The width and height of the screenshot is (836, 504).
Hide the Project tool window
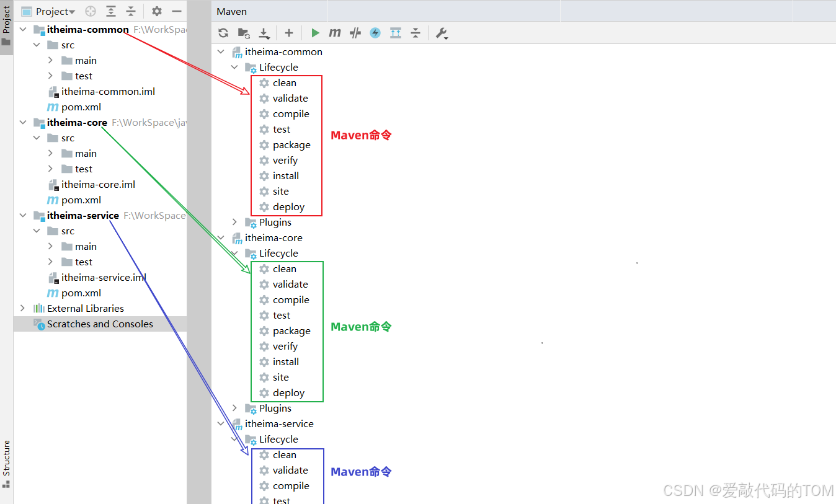(x=177, y=11)
